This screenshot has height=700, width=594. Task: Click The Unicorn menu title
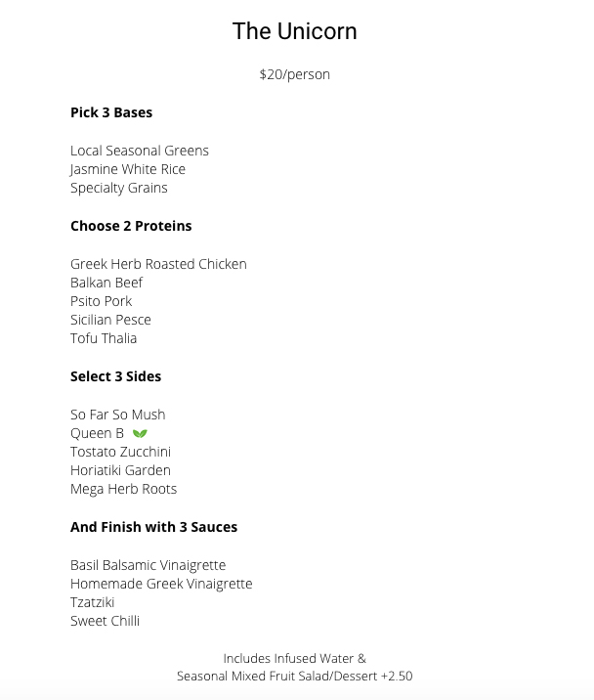[294, 31]
